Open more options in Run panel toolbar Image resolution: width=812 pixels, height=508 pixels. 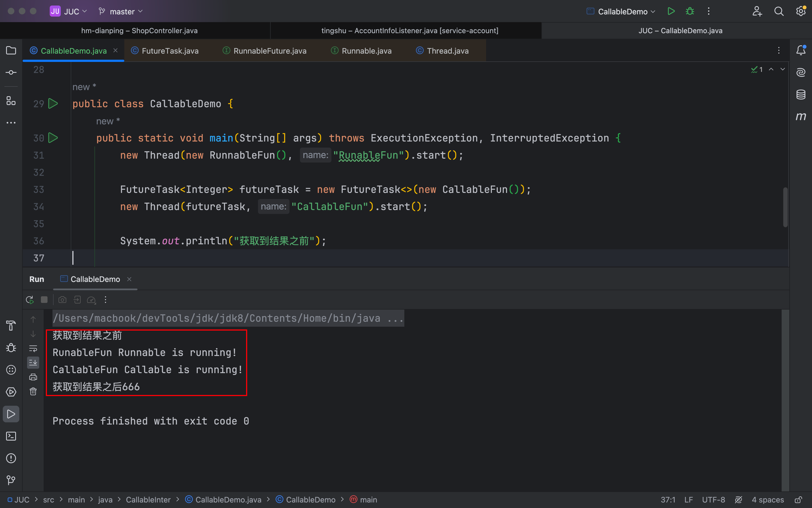pos(106,300)
